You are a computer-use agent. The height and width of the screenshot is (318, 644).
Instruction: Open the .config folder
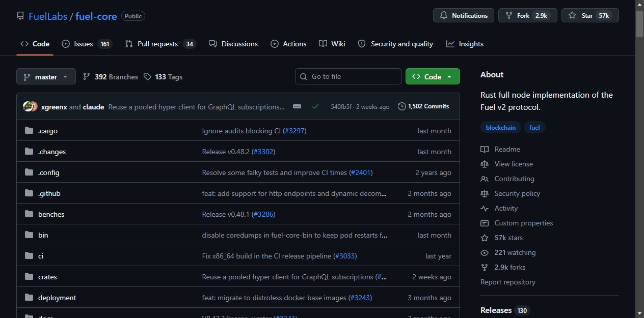[x=49, y=172]
